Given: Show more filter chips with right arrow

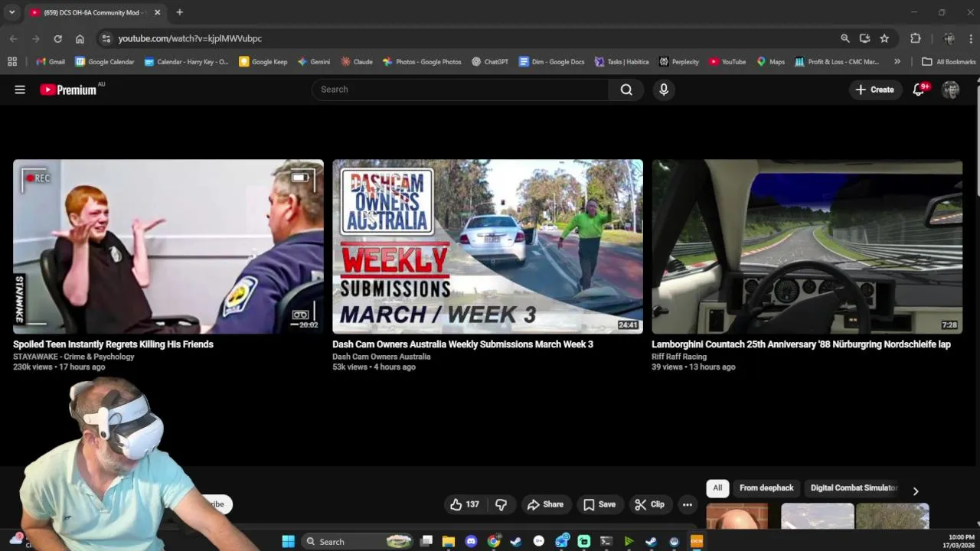Looking at the screenshot, I should (x=915, y=491).
